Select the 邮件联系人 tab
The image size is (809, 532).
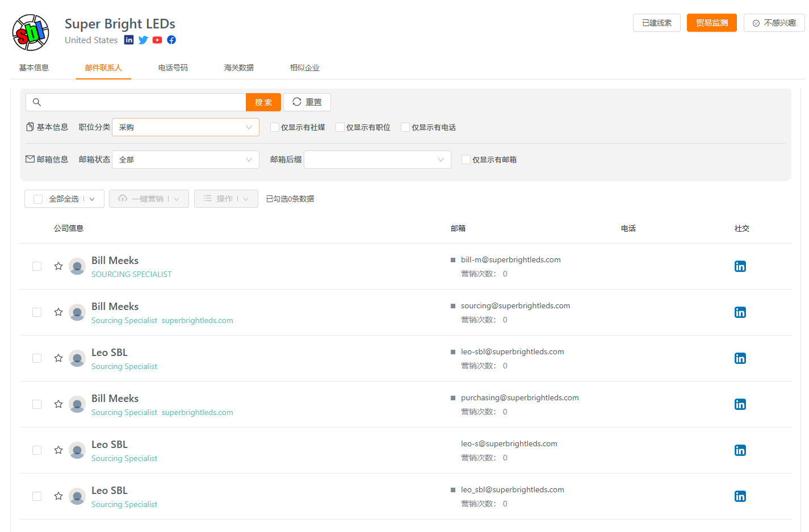103,68
